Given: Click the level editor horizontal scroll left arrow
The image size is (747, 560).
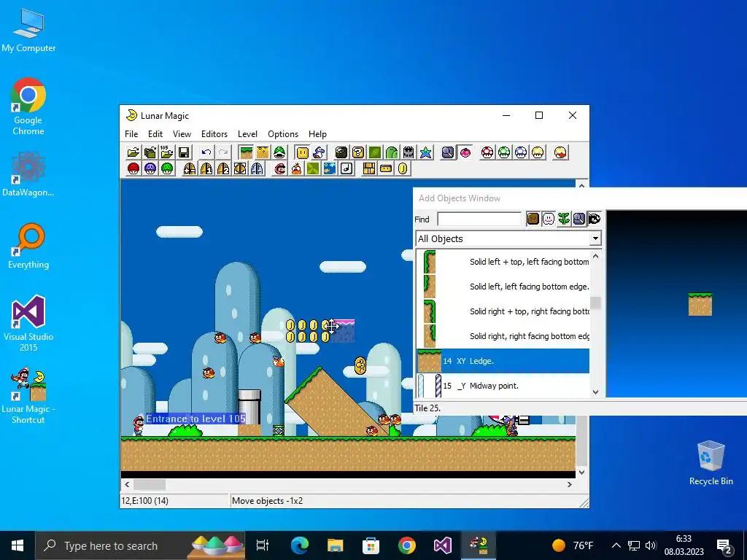Looking at the screenshot, I should pos(127,484).
